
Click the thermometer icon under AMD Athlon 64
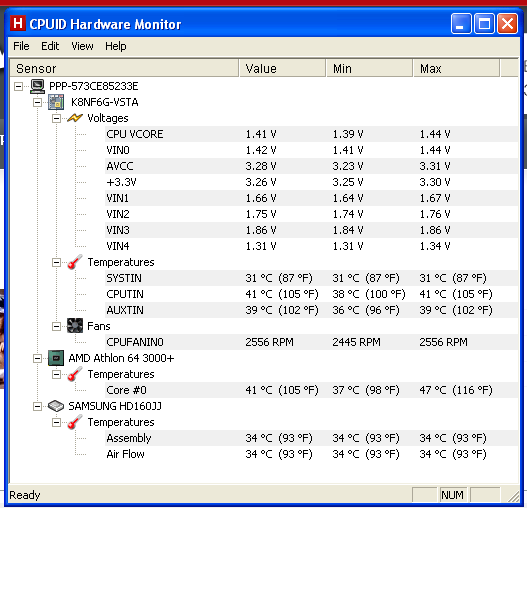click(x=75, y=374)
